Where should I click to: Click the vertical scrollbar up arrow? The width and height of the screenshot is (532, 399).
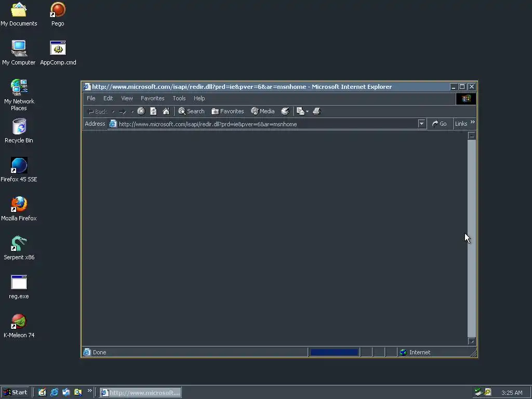click(x=472, y=136)
